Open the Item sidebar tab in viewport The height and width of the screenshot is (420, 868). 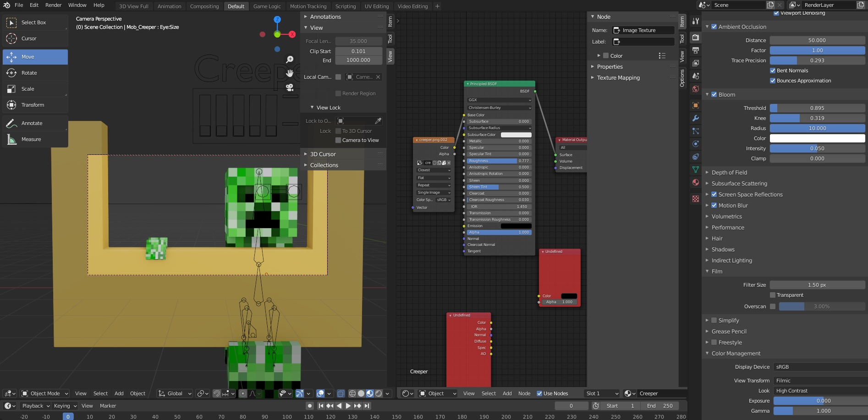(390, 21)
